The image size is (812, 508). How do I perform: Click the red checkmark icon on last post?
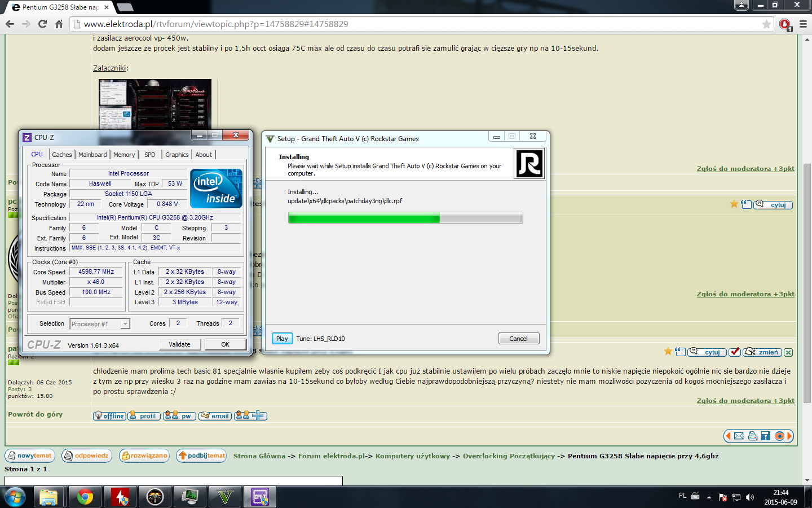click(x=734, y=352)
